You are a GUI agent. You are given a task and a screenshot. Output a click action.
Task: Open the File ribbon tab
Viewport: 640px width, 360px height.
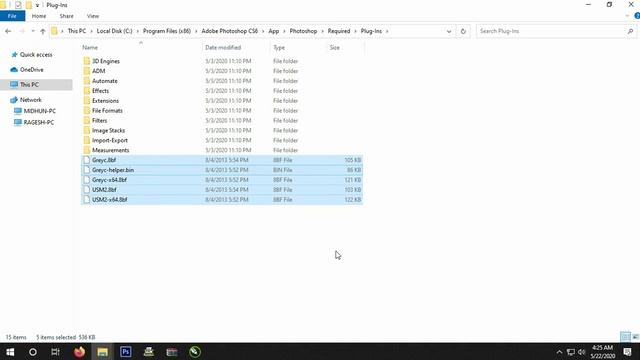click(x=12, y=16)
